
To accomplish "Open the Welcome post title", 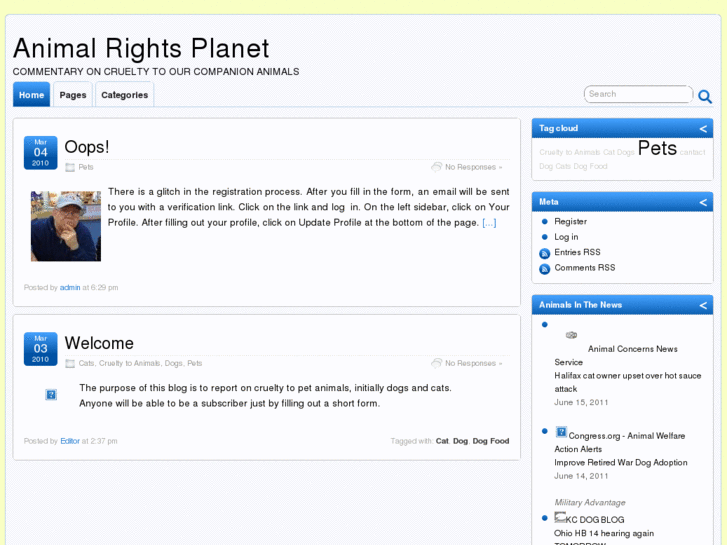I will (99, 343).
